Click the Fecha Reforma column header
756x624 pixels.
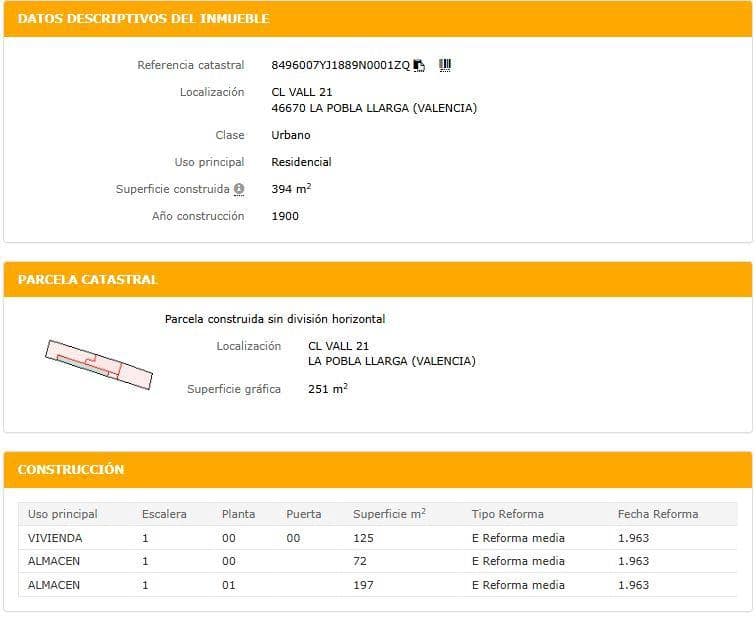pos(658,514)
